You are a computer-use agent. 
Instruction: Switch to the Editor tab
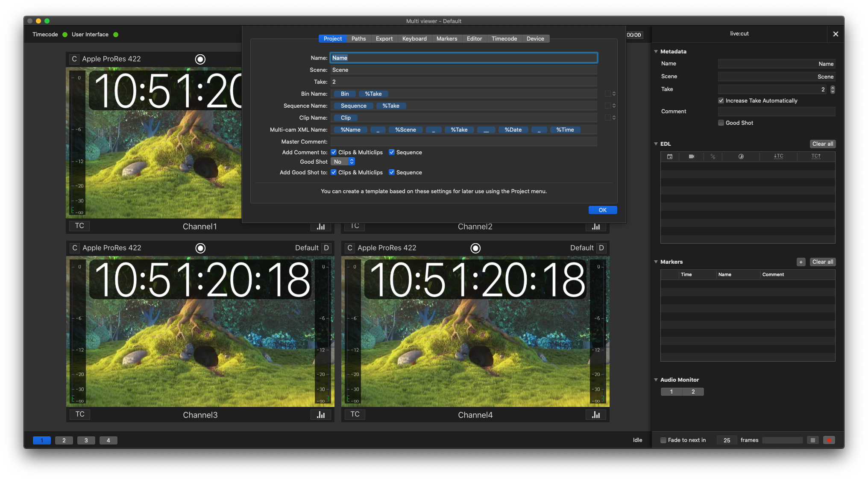pos(474,38)
